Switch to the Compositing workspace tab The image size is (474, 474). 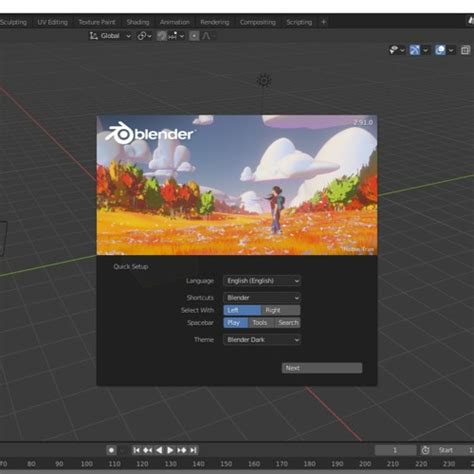[258, 22]
